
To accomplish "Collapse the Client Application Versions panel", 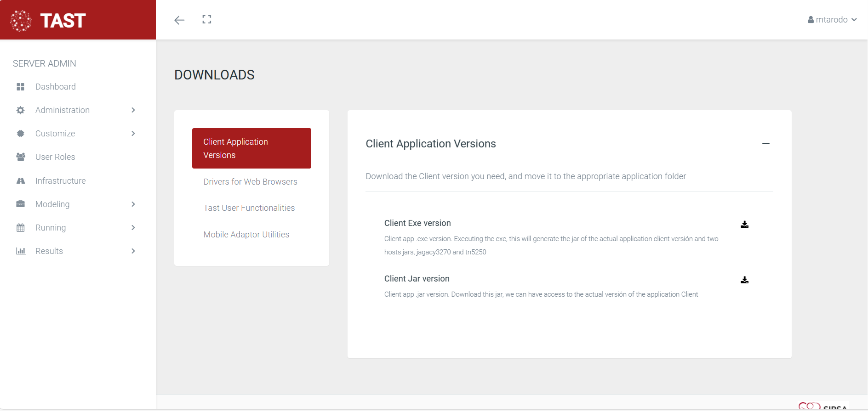I will coord(765,144).
